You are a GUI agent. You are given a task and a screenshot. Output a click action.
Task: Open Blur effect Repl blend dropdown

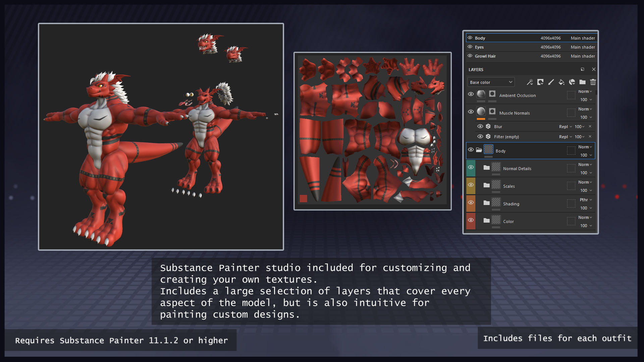tap(566, 127)
